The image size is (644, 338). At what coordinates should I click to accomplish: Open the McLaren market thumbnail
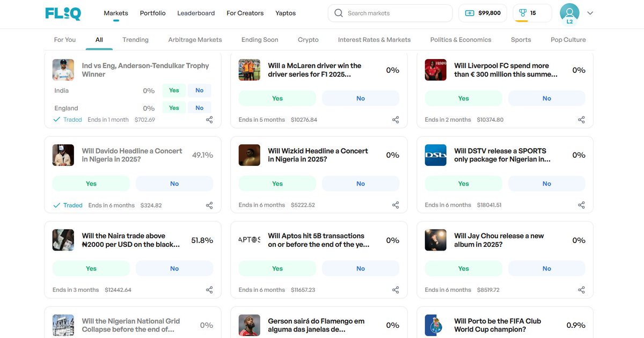tap(250, 70)
